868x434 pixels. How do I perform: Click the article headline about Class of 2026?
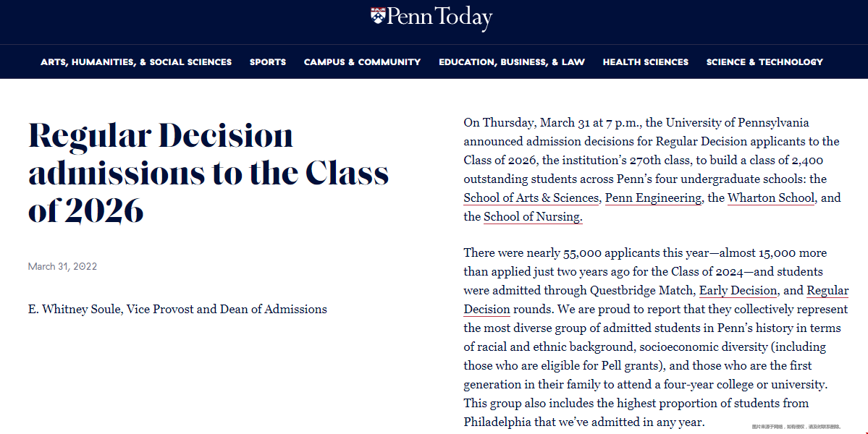click(x=208, y=174)
